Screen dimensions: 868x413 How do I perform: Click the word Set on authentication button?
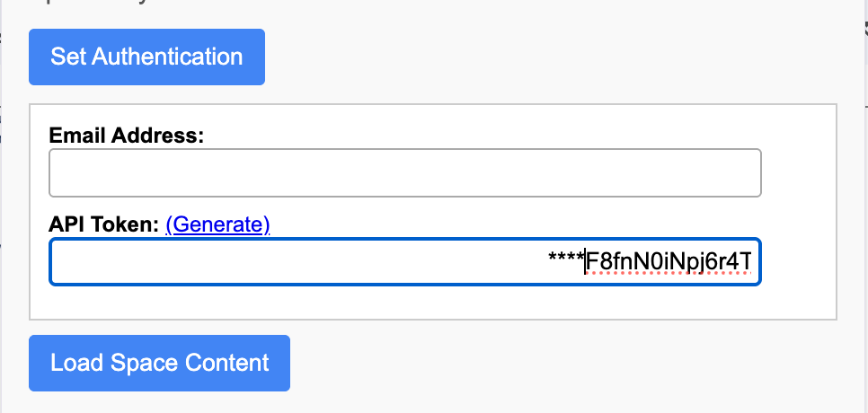click(68, 57)
